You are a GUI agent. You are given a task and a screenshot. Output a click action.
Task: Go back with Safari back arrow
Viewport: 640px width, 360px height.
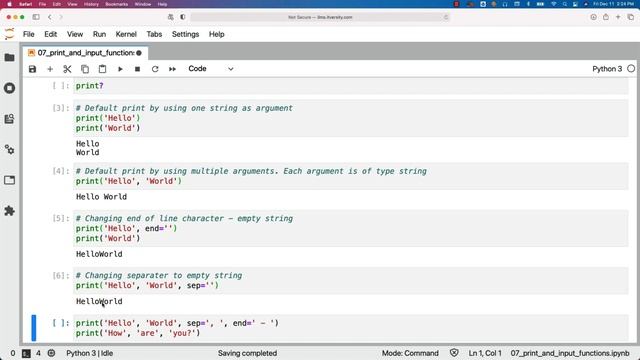coord(50,17)
